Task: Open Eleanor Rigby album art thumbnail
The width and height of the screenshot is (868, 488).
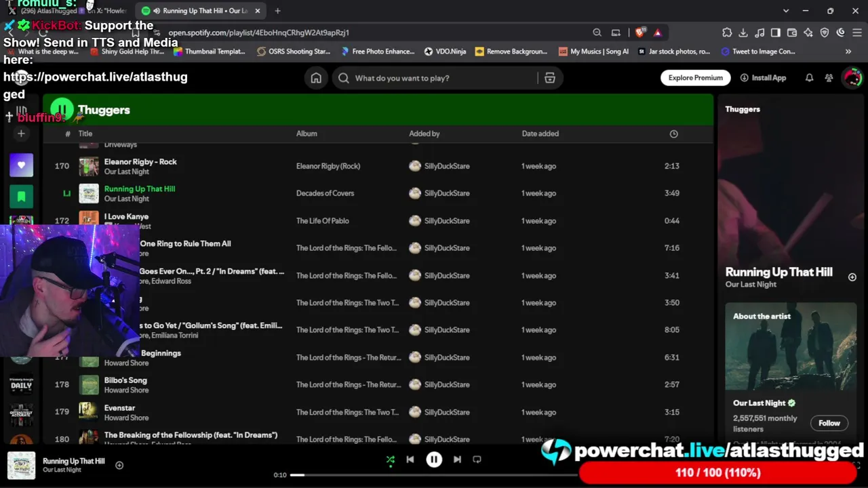Action: [x=89, y=166]
